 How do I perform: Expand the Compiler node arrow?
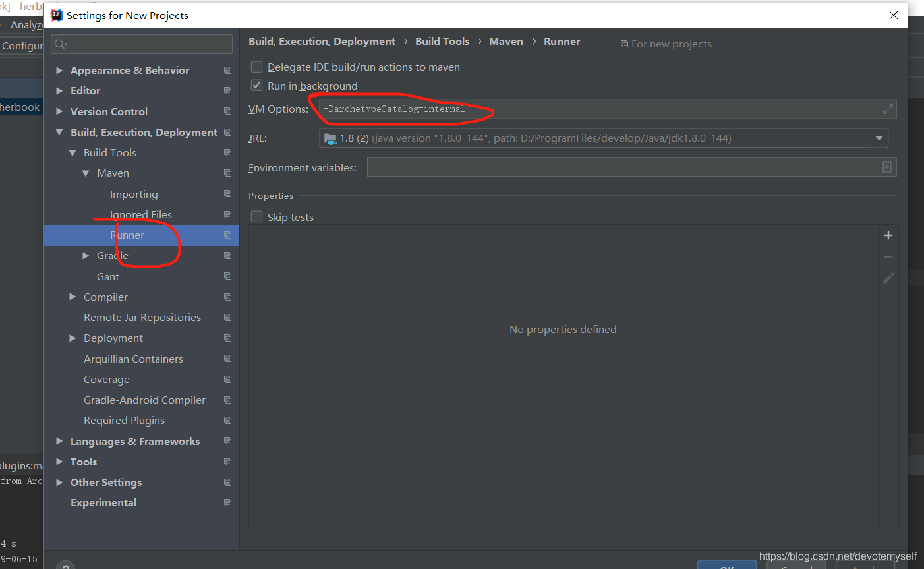click(72, 297)
